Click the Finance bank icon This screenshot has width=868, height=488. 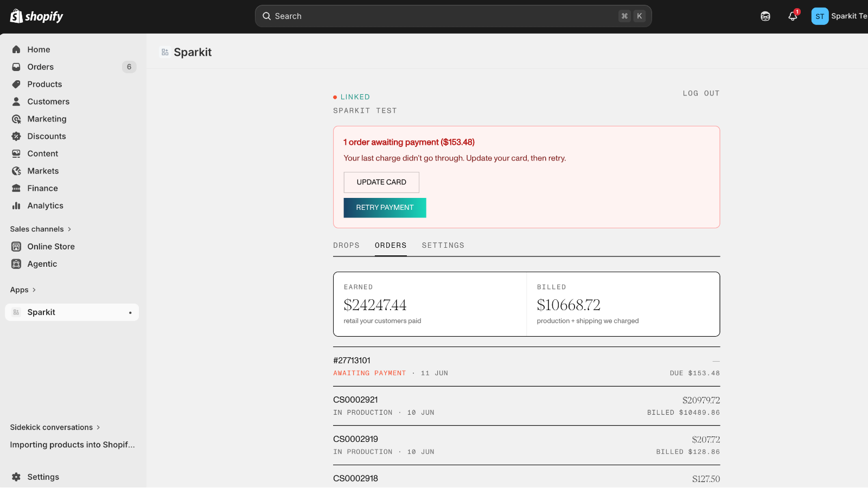(16, 188)
